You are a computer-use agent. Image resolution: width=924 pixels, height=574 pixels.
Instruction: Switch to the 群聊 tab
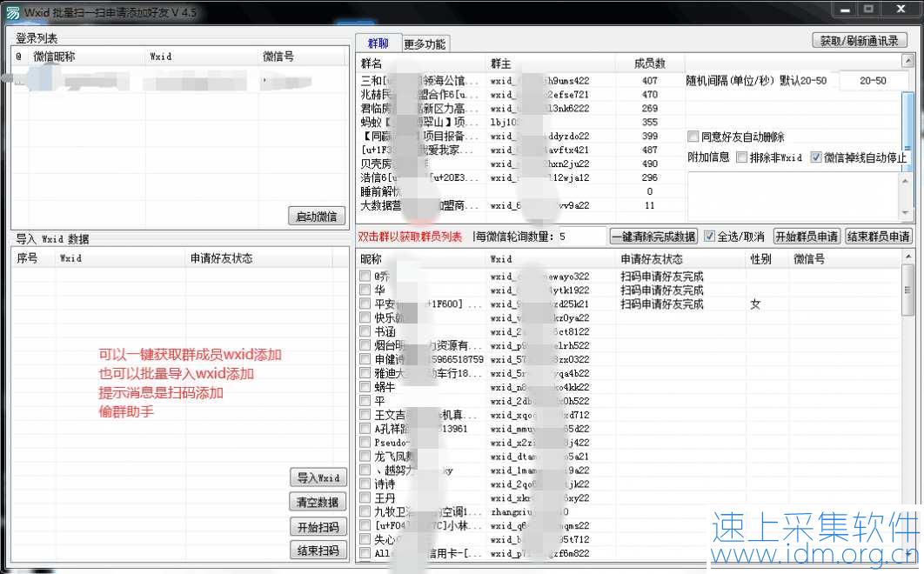[x=378, y=43]
